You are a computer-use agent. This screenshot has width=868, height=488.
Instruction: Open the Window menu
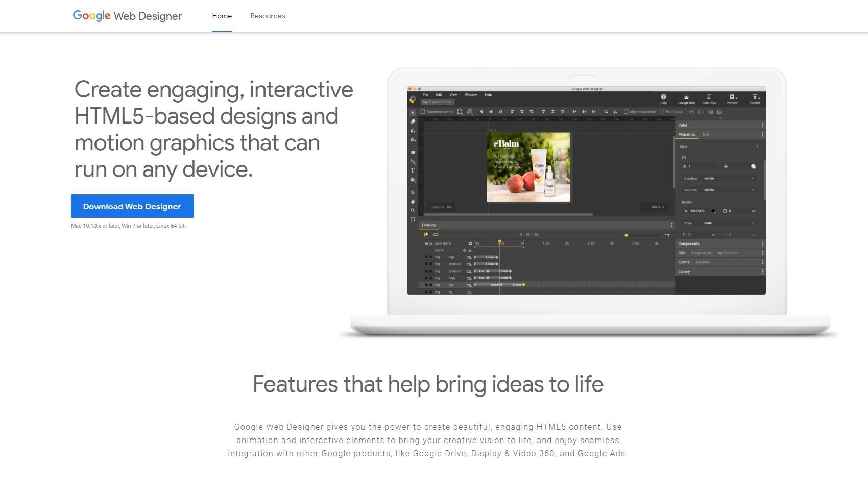coord(471,95)
